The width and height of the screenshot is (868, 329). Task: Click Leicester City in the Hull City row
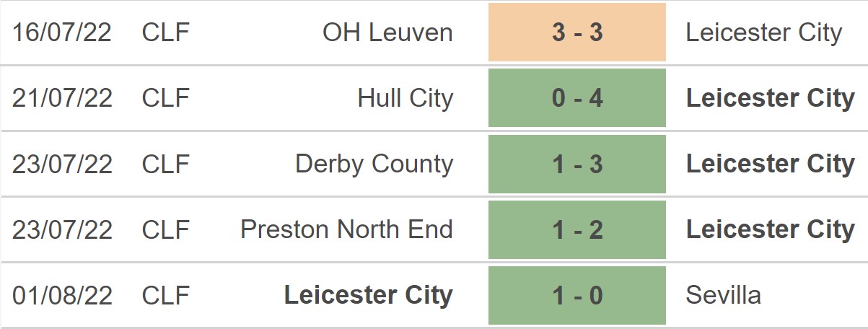pyautogui.click(x=770, y=98)
